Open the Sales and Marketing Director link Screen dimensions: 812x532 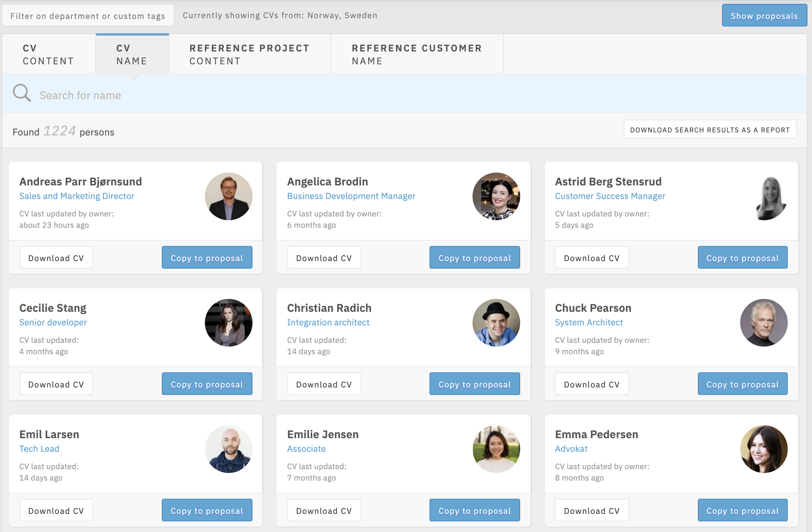[77, 196]
